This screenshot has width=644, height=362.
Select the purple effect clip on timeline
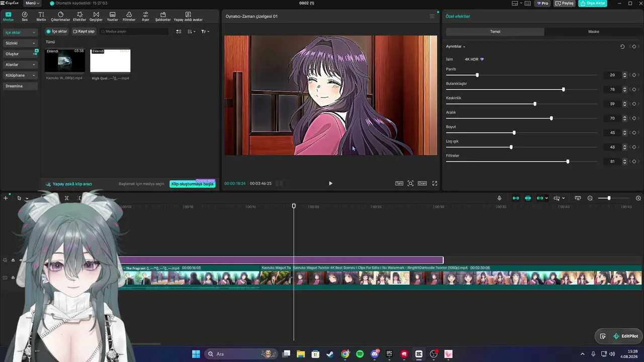tap(281, 260)
